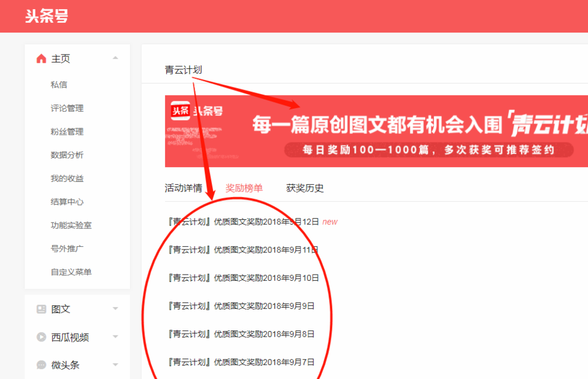
Task: Open 号外推广 in sidebar
Action: click(67, 248)
